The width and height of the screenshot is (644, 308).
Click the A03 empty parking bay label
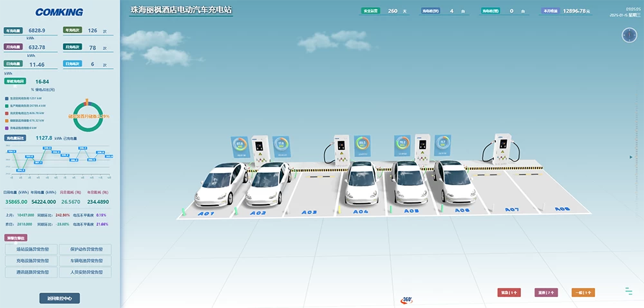click(x=309, y=212)
